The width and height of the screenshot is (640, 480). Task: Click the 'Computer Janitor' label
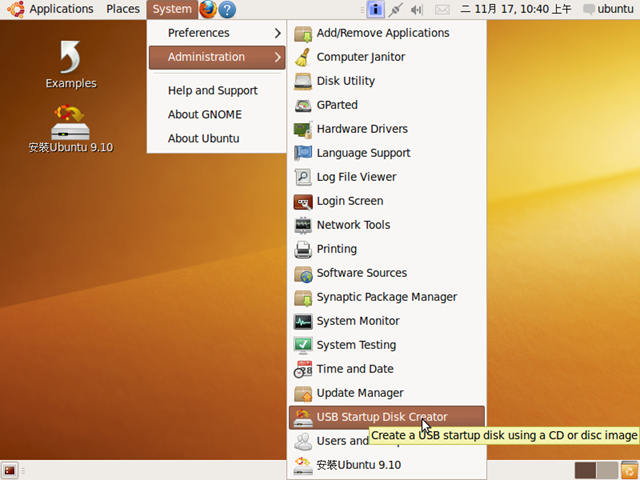coord(361,57)
